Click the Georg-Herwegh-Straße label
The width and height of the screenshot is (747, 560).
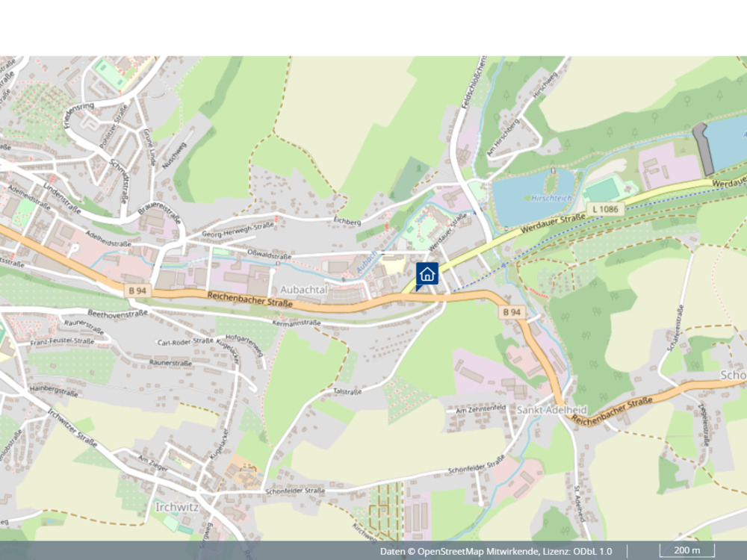coord(238,229)
